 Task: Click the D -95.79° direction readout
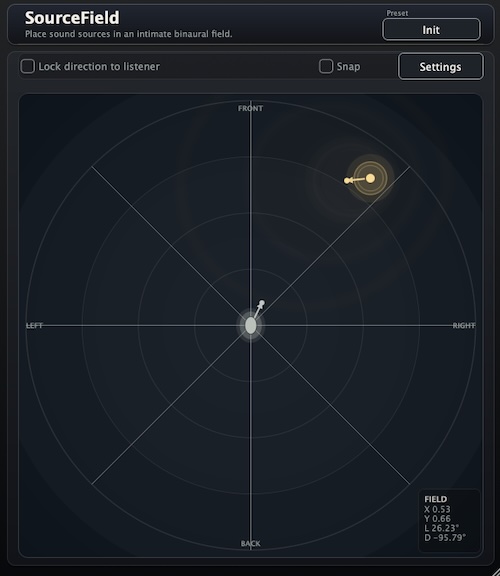pyautogui.click(x=445, y=538)
